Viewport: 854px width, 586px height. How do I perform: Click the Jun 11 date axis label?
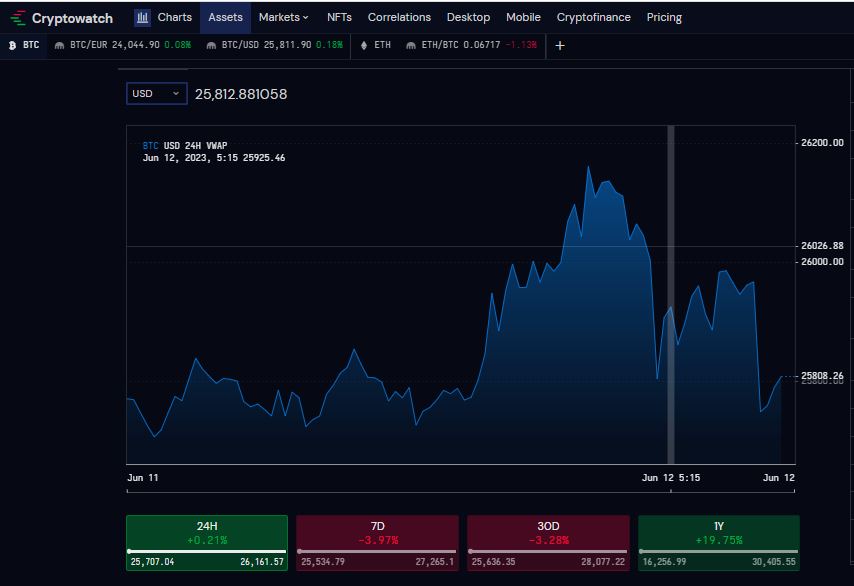pyautogui.click(x=143, y=478)
